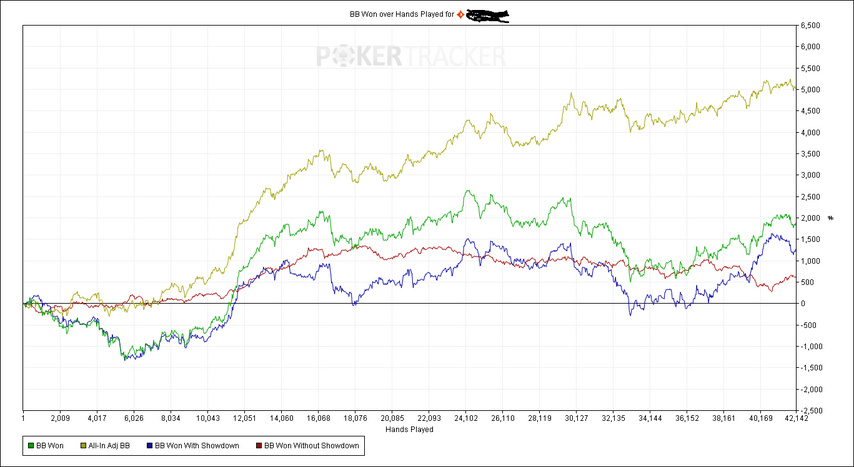Click the green BB Won legend square
The height and width of the screenshot is (467, 854).
pos(32,445)
